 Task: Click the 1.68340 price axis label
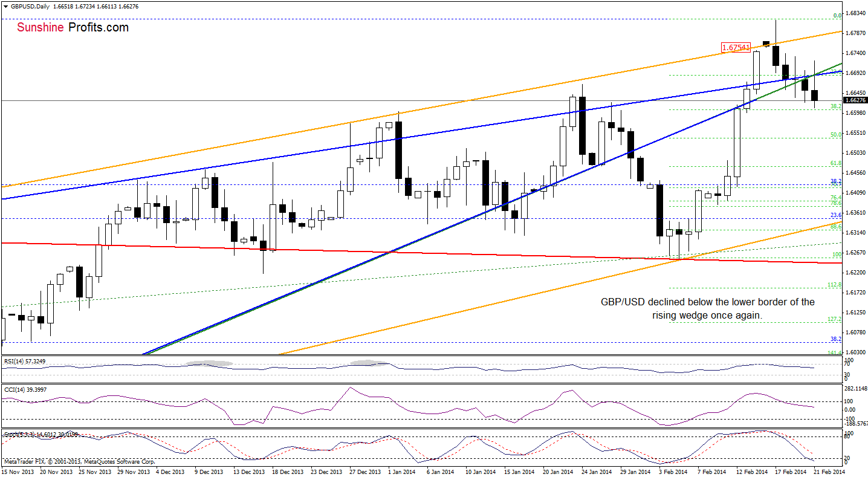(857, 13)
